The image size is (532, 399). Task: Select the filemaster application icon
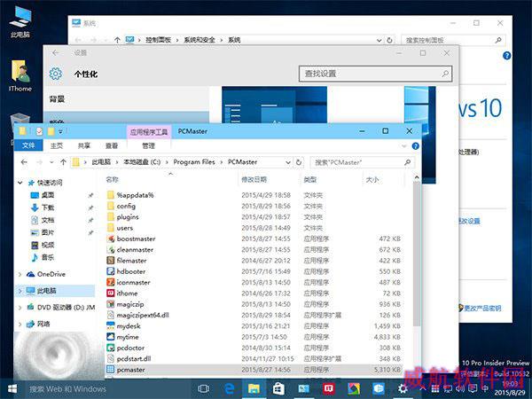(111, 261)
